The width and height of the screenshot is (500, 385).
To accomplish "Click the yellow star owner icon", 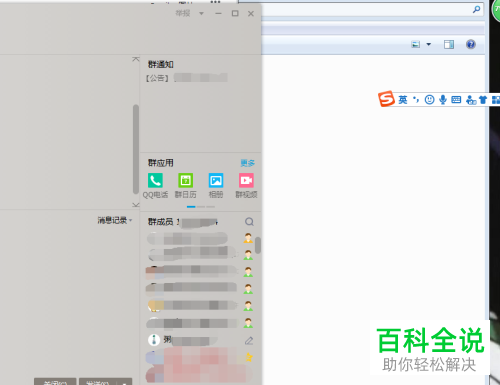I will [249, 357].
